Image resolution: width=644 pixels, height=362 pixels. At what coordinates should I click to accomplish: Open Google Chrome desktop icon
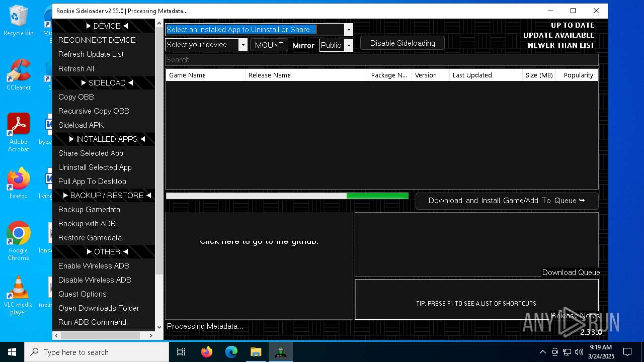click(19, 241)
